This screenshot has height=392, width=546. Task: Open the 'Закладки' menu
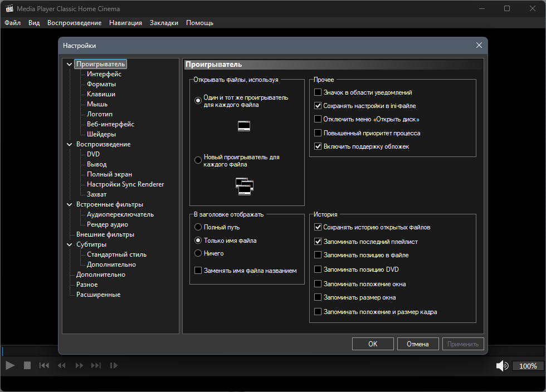coord(164,23)
